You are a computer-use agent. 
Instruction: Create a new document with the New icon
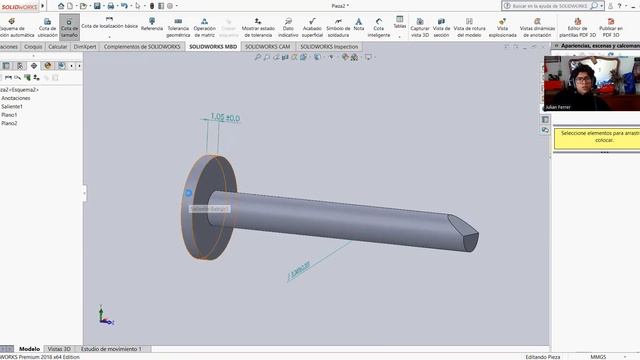pos(70,6)
